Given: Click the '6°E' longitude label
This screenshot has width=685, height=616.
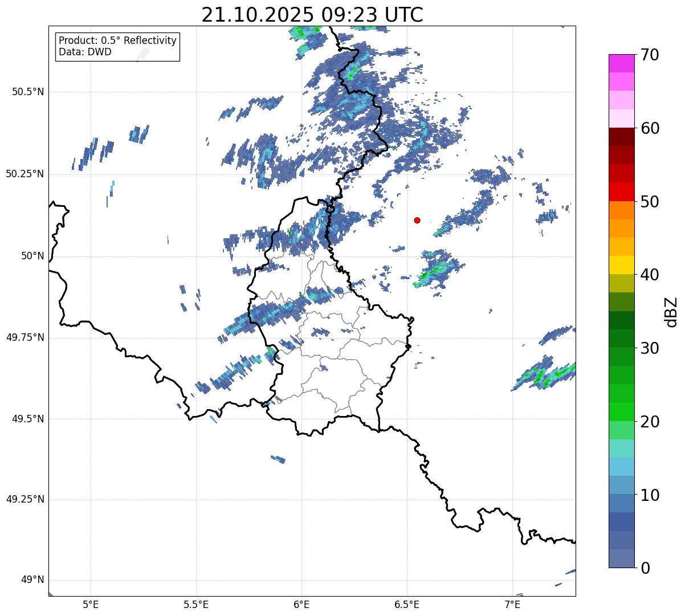Looking at the screenshot, I should coord(301,605).
